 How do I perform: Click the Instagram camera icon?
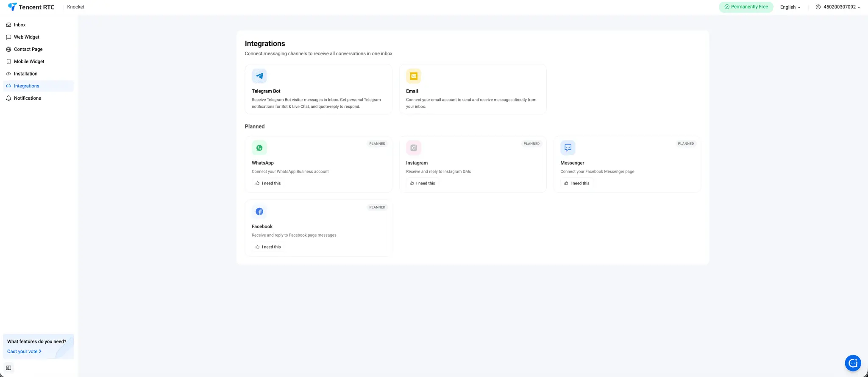[x=414, y=148]
